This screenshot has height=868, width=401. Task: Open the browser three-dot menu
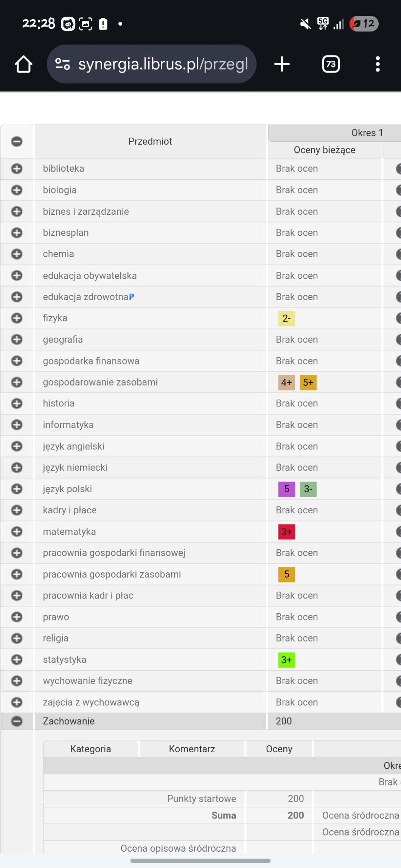(377, 64)
